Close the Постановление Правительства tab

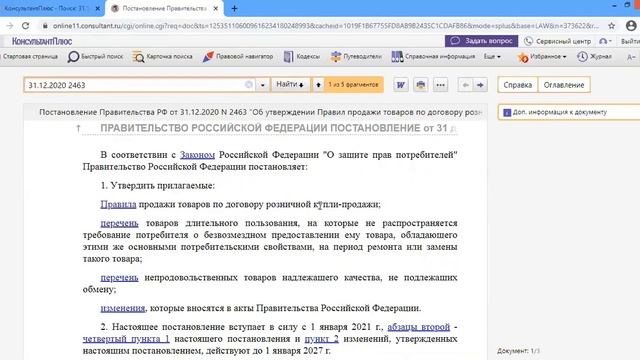click(216, 8)
